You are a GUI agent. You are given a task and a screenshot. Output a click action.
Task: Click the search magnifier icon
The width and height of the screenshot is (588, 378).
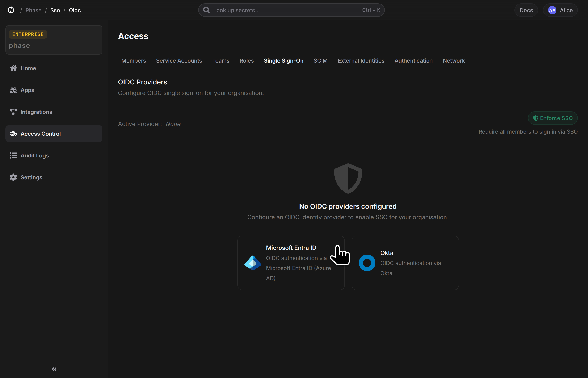[206, 10]
